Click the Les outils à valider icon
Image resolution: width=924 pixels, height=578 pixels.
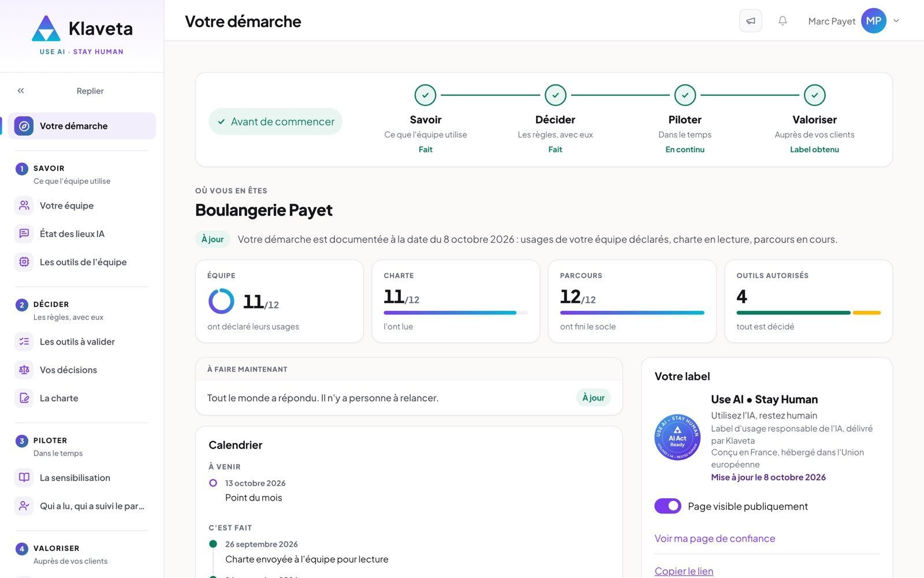coord(24,342)
